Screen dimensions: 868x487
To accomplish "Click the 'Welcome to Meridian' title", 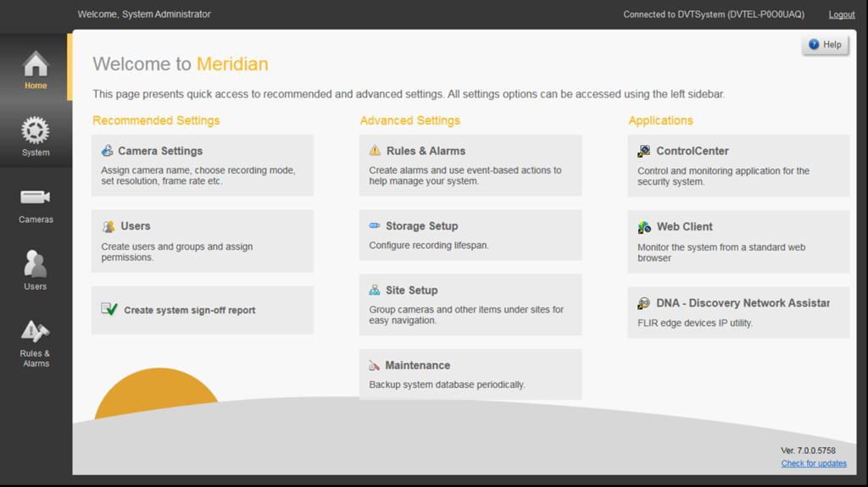I will coord(181,64).
